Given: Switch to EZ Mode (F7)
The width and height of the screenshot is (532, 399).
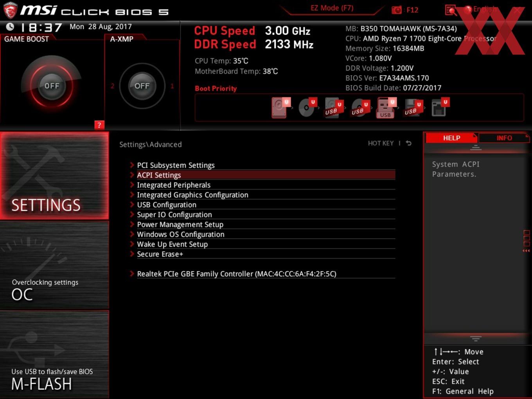Looking at the screenshot, I should point(332,8).
